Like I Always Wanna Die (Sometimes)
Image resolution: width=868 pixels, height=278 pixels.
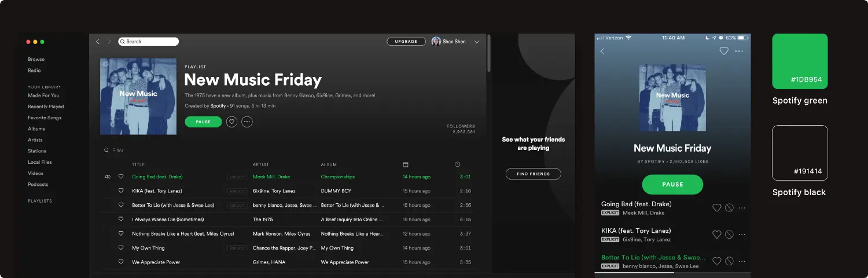coord(121,219)
